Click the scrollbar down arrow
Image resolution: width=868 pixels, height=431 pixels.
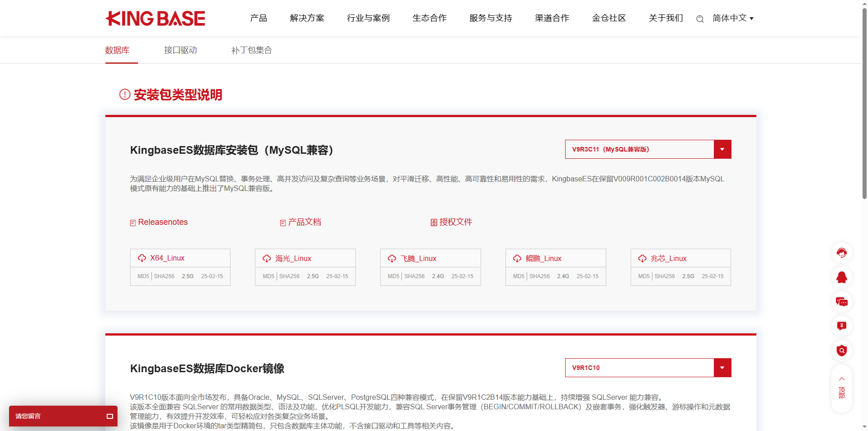864,426
